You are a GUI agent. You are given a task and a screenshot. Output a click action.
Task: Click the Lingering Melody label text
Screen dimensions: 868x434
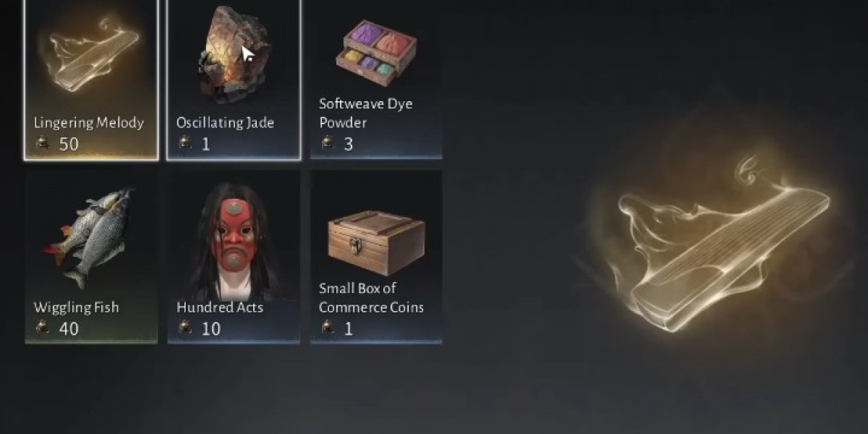pyautogui.click(x=88, y=122)
